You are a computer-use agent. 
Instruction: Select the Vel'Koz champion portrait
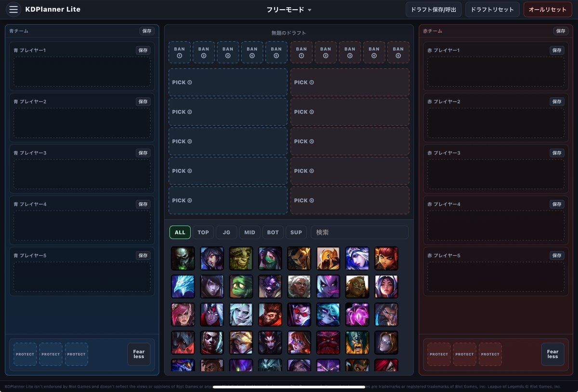pos(357,314)
